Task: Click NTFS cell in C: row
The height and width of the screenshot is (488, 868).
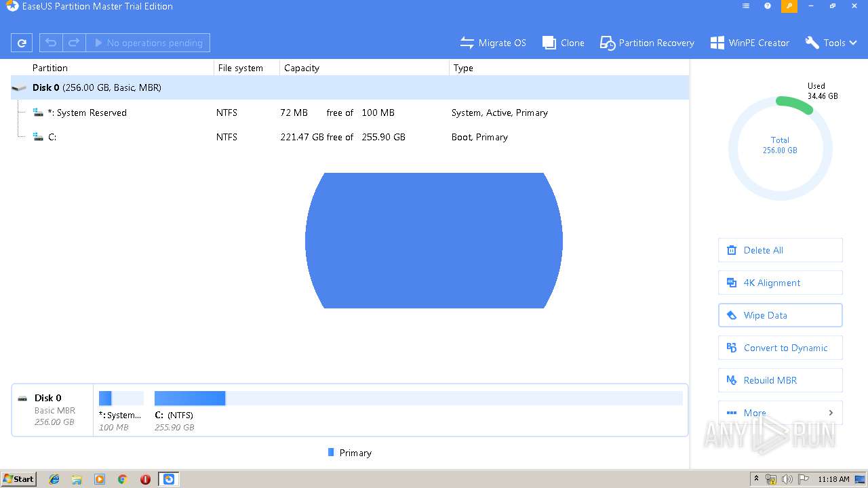Action: coord(227,137)
